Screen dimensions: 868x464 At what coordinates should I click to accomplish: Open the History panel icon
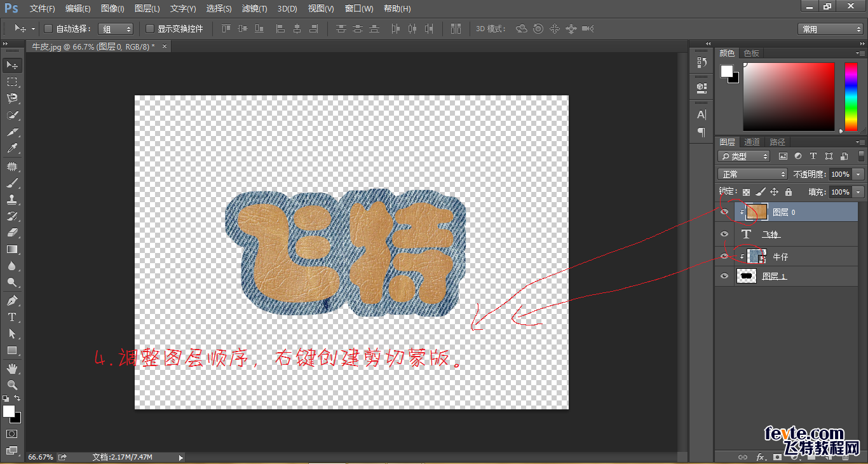(x=702, y=62)
